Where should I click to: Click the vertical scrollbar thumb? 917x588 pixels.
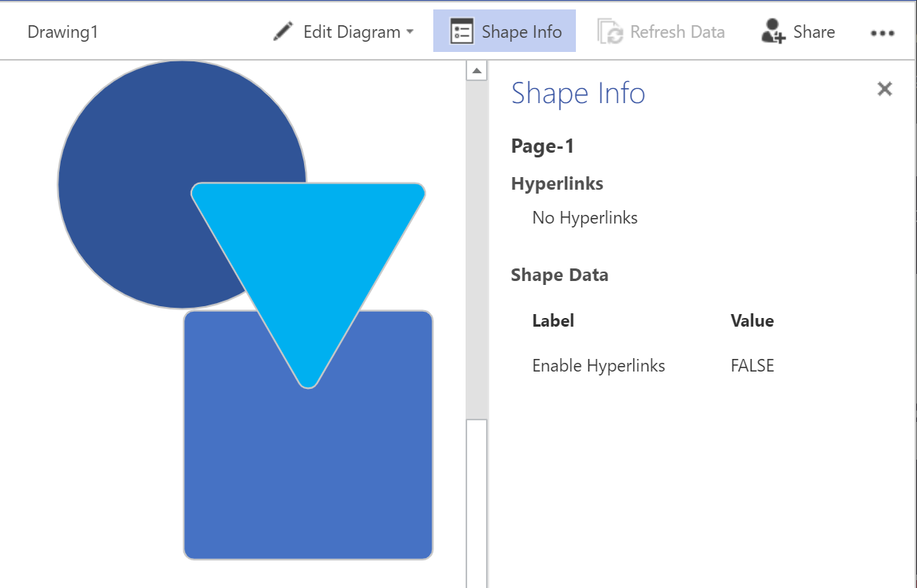(477, 503)
